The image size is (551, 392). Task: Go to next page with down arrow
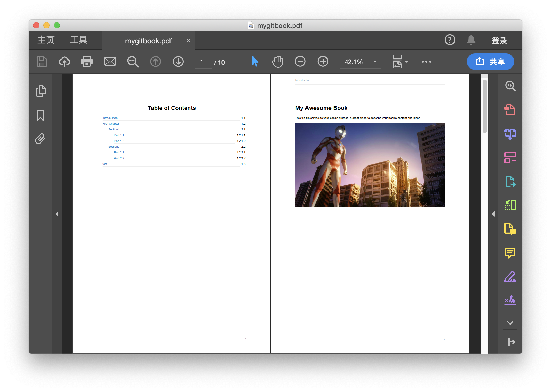(178, 62)
